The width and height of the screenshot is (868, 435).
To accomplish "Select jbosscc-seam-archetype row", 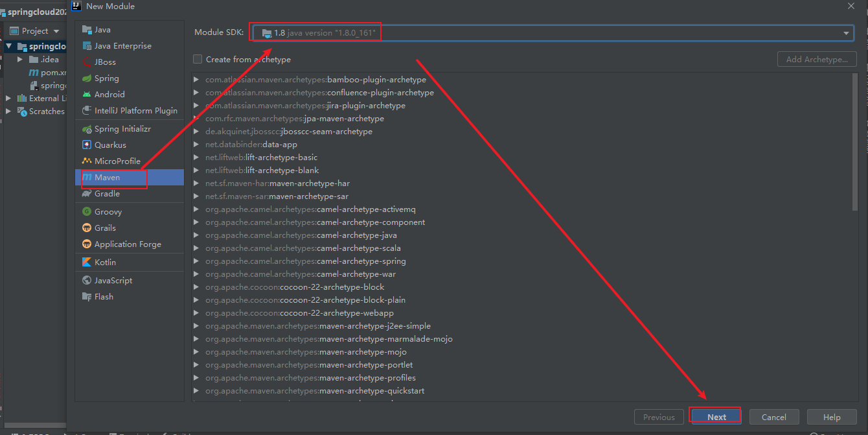I will [522, 132].
